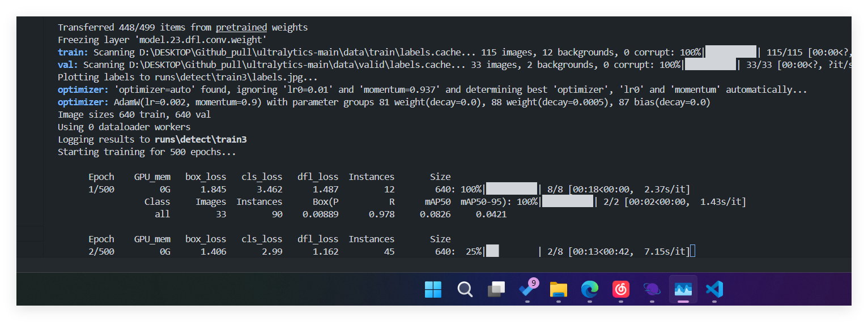The image size is (868, 322).
Task: Click the bold 'train:' label
Action: pos(73,52)
